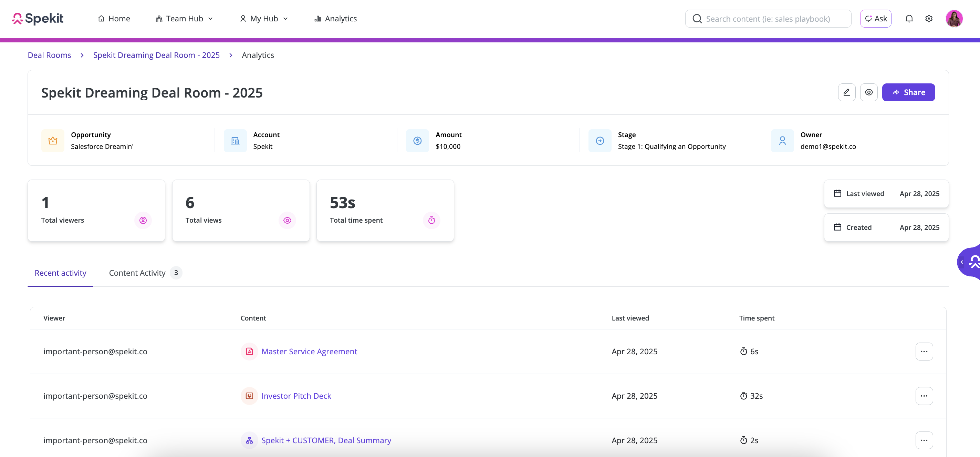Click the 53s Total time spent card
The height and width of the screenshot is (457, 980).
click(385, 211)
